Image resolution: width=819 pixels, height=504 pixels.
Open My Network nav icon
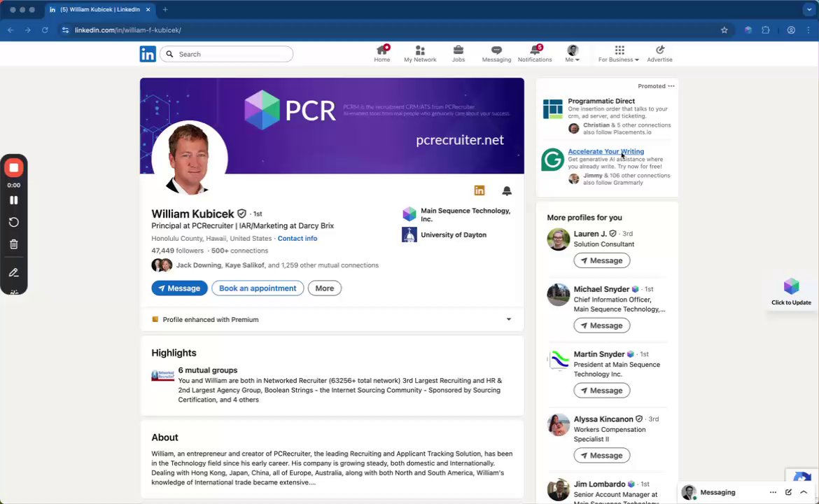pos(420,54)
